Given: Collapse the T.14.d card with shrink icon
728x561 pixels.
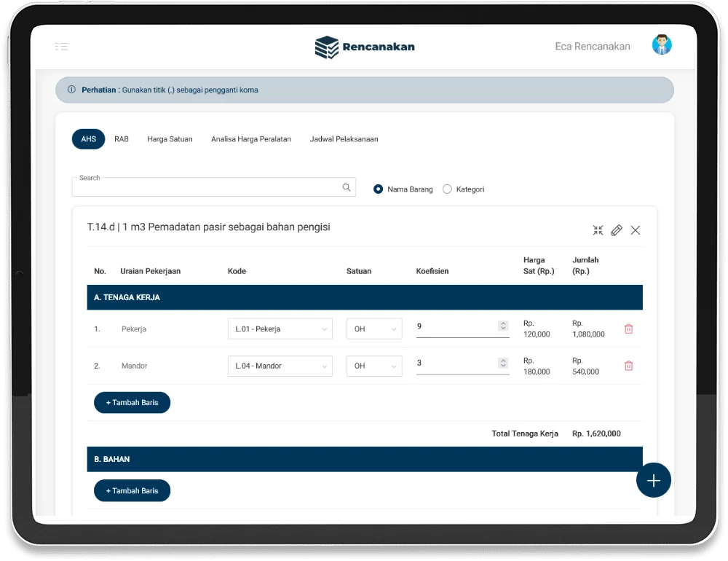Looking at the screenshot, I should (598, 230).
